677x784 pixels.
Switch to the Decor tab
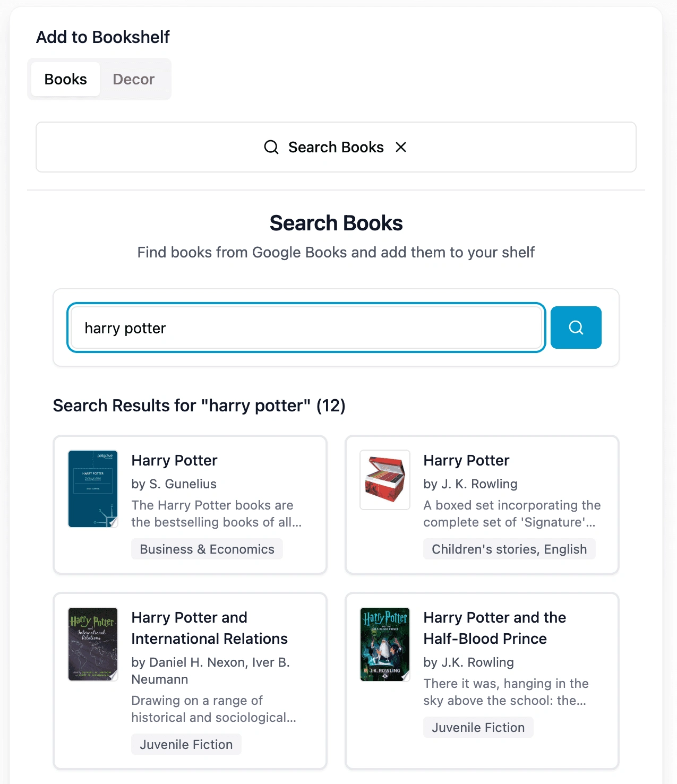click(134, 79)
